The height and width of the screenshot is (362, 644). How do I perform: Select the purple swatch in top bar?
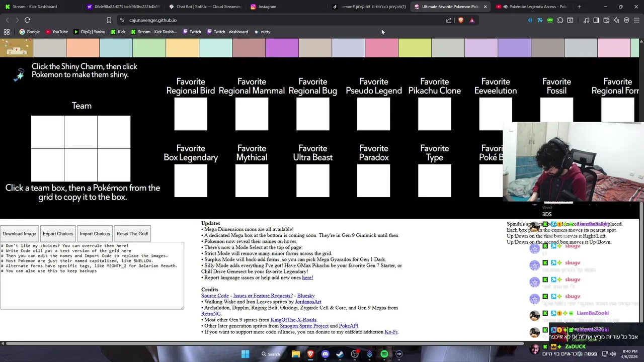[x=282, y=48]
